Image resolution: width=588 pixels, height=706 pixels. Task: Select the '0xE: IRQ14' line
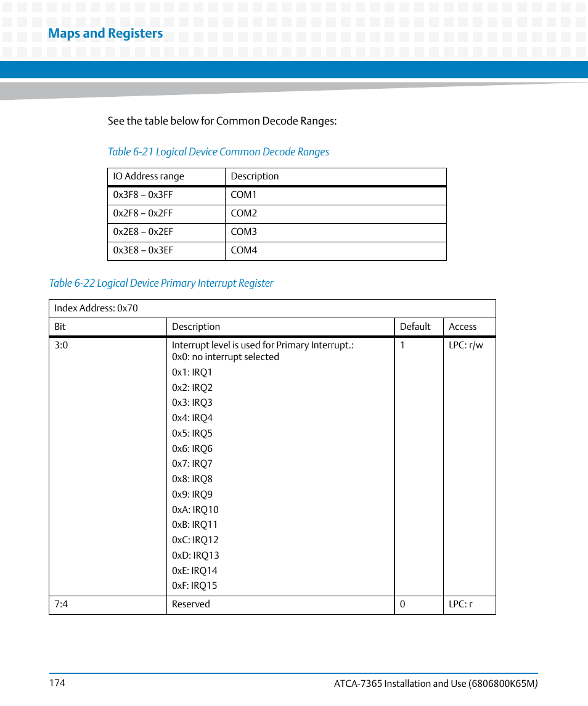(x=195, y=570)
